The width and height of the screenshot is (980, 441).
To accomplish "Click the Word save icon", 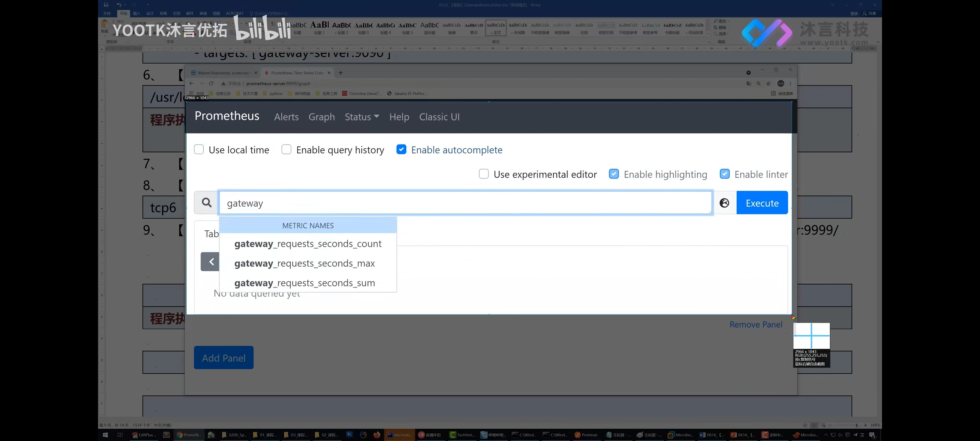I will 106,4.
